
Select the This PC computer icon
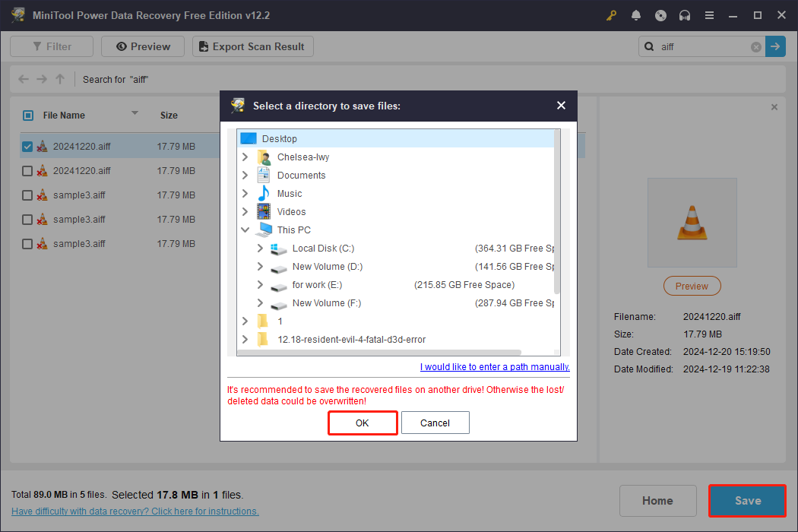264,230
